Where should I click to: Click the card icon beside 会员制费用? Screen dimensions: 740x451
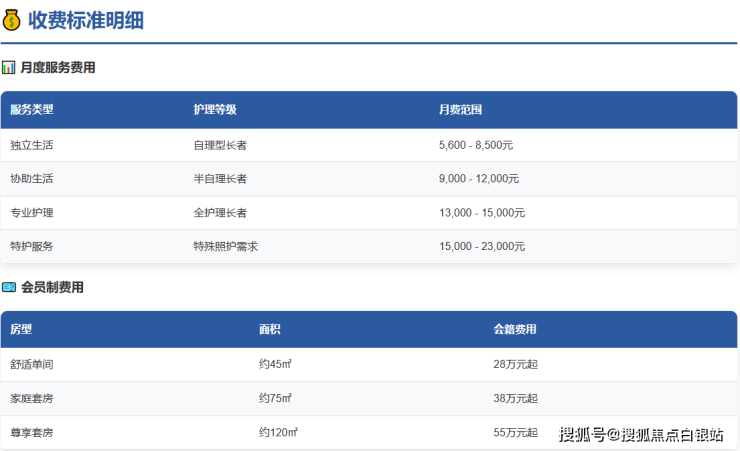(x=8, y=287)
